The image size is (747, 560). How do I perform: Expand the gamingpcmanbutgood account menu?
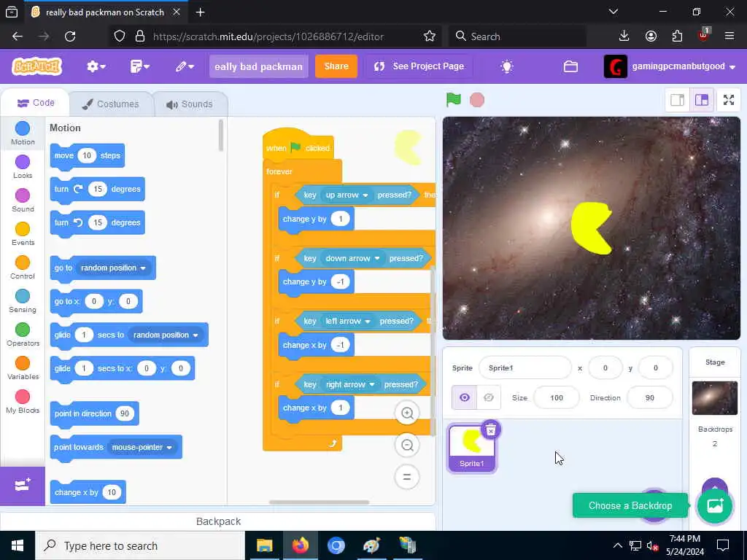click(670, 66)
